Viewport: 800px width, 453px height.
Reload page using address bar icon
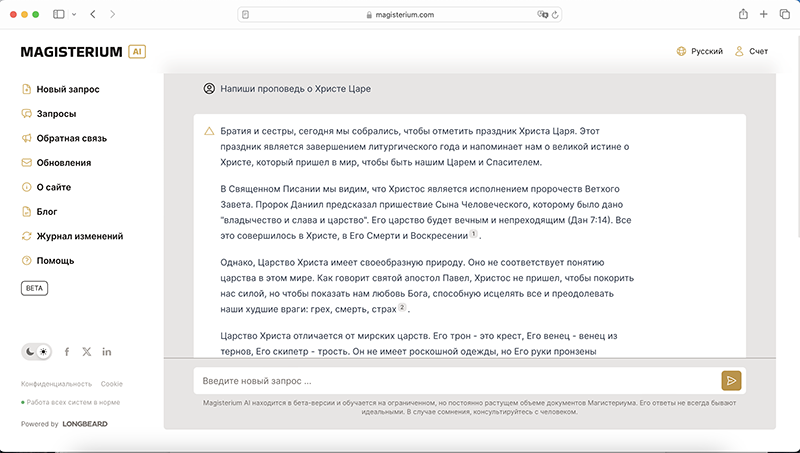point(555,15)
